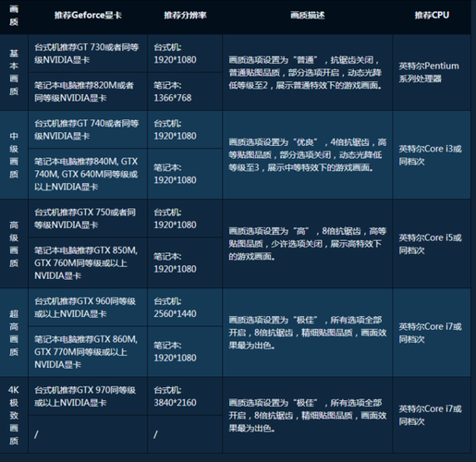Click the "极佳" description in 超高画质 row
Viewport: 476px width, 462px height.
click(x=308, y=333)
